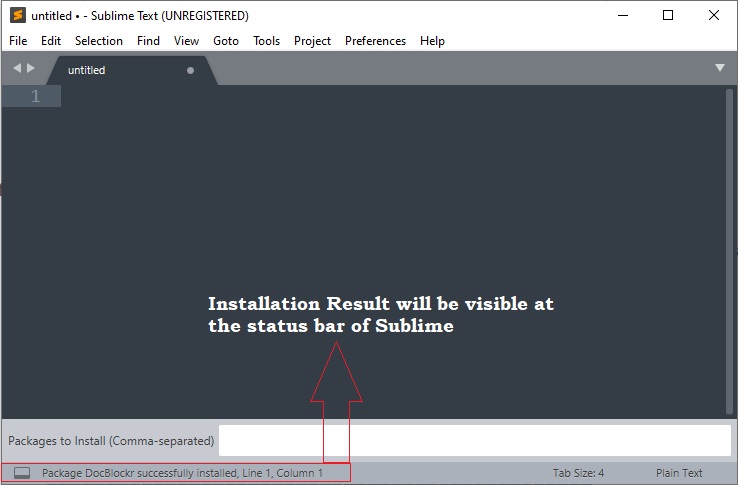Open the Preferences menu
738x485 pixels.
click(x=375, y=41)
